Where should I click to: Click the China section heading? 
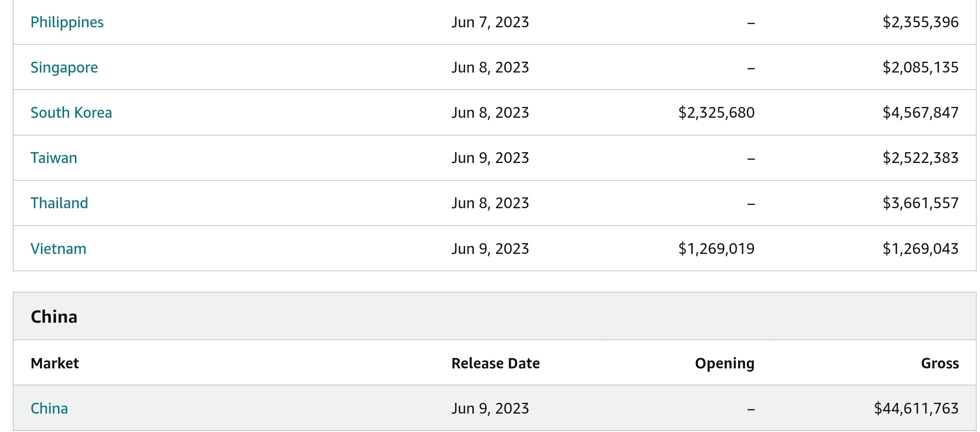[54, 317]
